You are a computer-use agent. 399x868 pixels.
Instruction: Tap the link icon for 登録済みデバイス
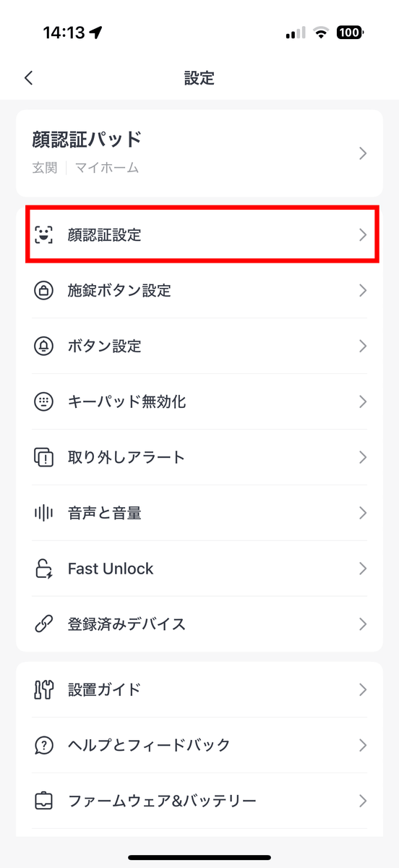pyautogui.click(x=44, y=624)
